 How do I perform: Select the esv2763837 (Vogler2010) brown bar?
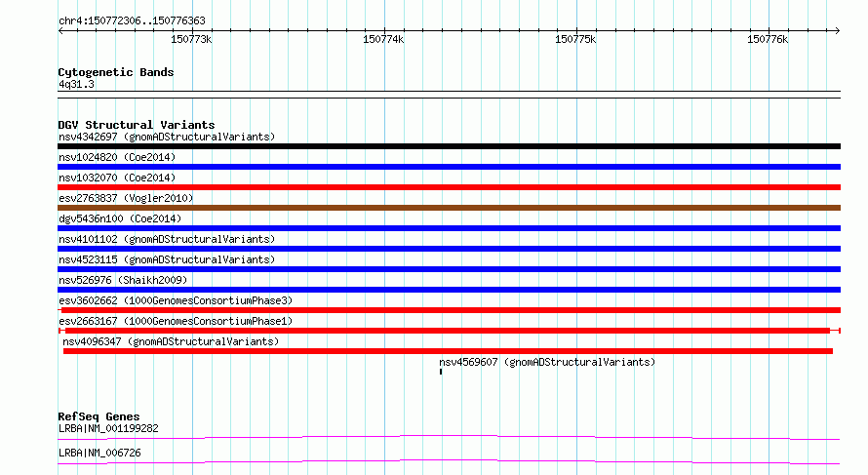pyautogui.click(x=449, y=208)
